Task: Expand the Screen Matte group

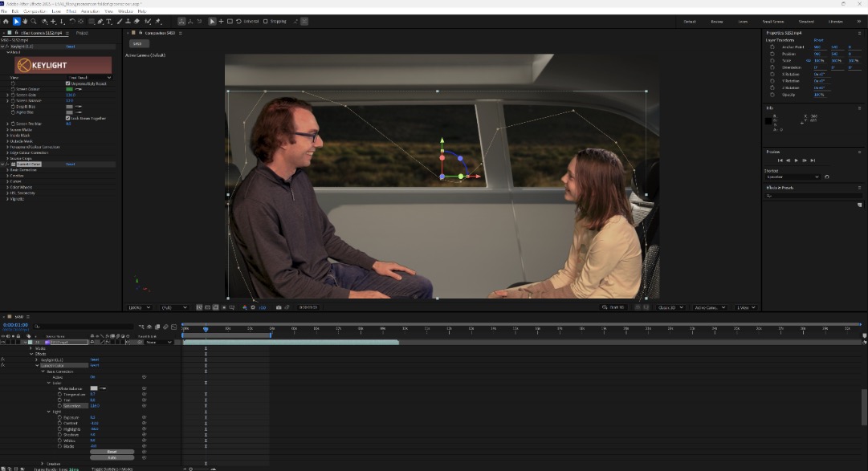Action: (8, 129)
